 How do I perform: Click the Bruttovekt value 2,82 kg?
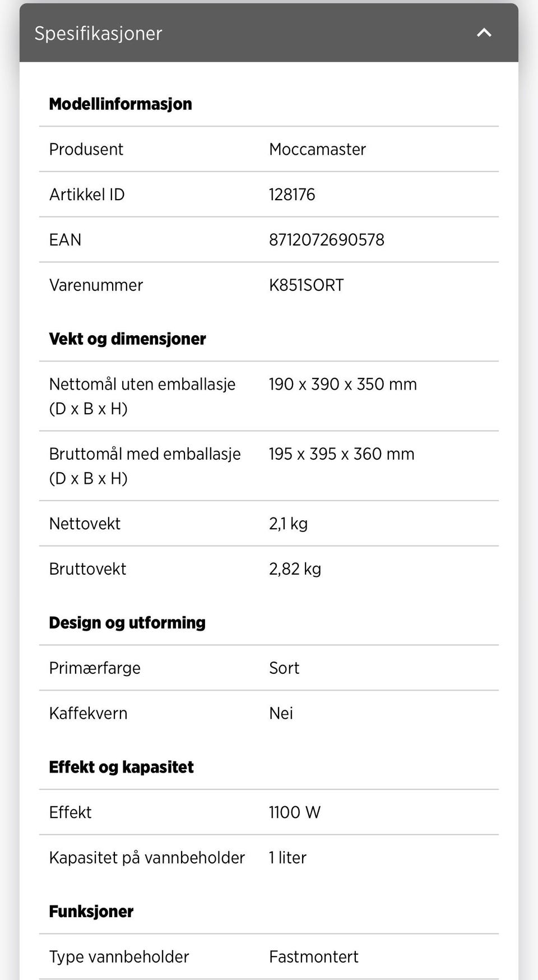tap(295, 569)
